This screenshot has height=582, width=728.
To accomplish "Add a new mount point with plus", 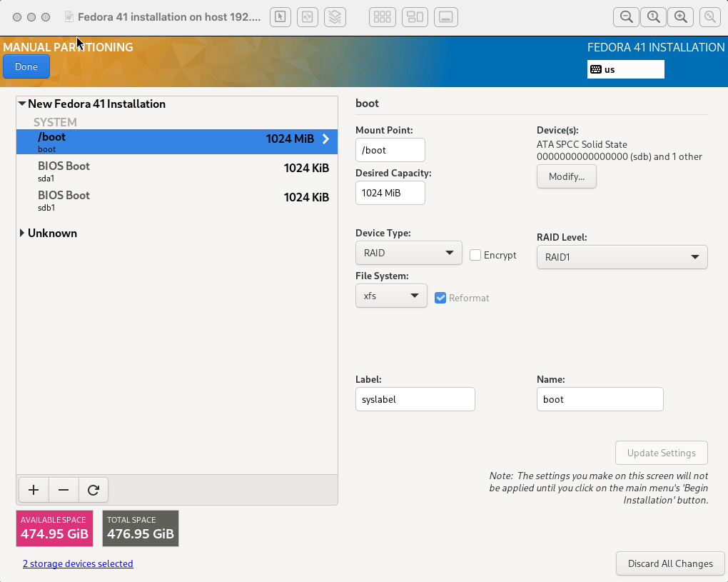I will pyautogui.click(x=34, y=490).
